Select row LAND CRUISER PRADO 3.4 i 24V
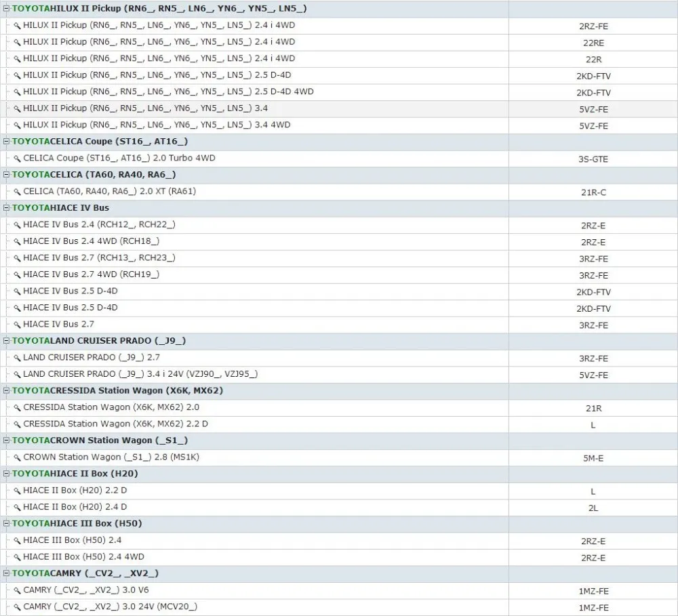Screen dimensions: 678x616 [x=339, y=374]
